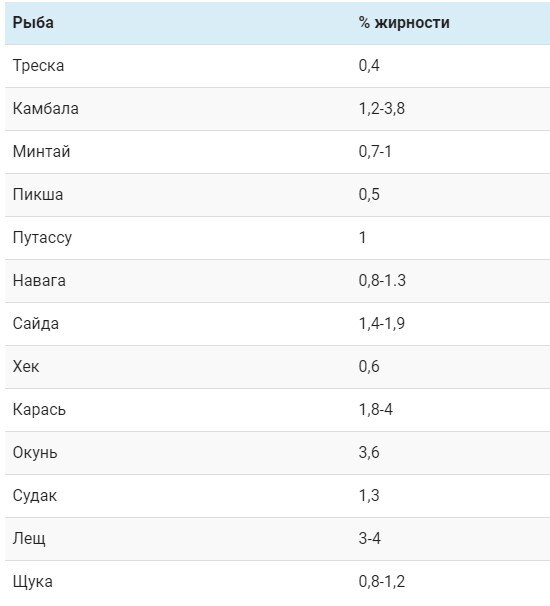The width and height of the screenshot is (550, 606).
Task: Click the Навага table cell
Action: click(39, 280)
